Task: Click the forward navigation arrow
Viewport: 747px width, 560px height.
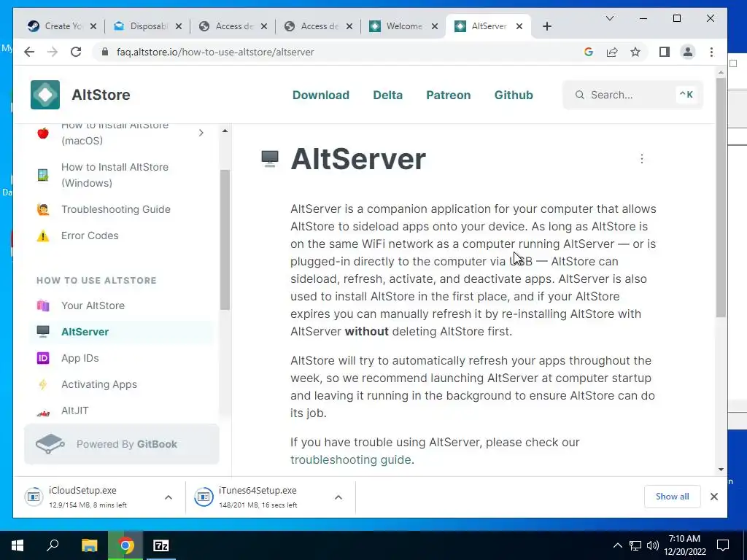Action: 53,52
